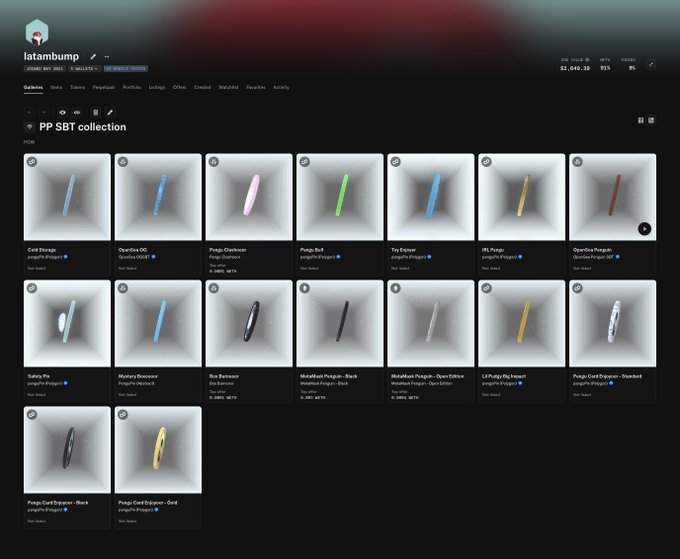Open Lil Pudgy Big Impact gold thumbnail

[x=522, y=324]
